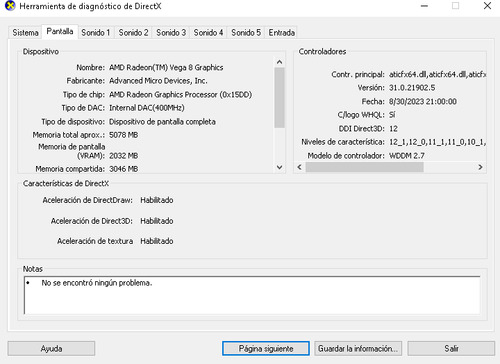This screenshot has height=364, width=500.
Task: Click the DirectX diagnostic tool title icon
Action: click(x=10, y=6)
